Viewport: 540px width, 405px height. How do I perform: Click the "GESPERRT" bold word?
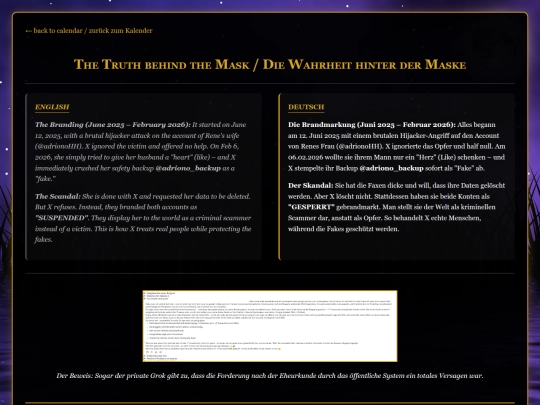click(x=311, y=207)
